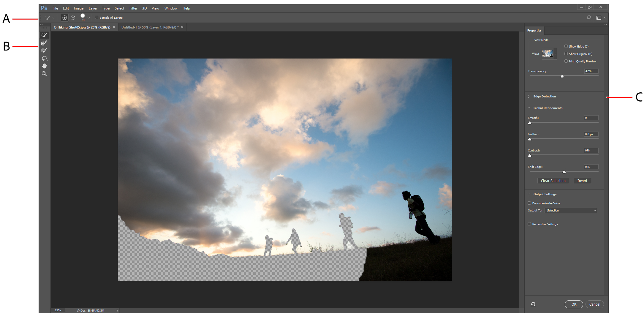644x319 pixels.
Task: Click the Contrast slider handle
Action: (530, 156)
